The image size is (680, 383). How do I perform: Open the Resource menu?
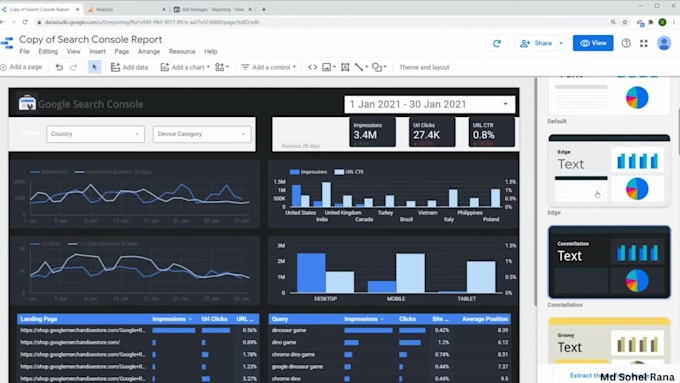[x=182, y=52]
